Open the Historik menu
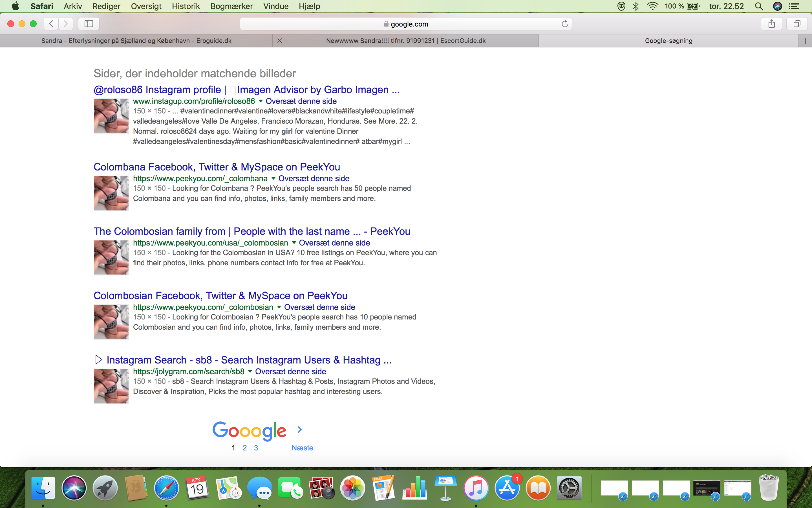 (186, 6)
